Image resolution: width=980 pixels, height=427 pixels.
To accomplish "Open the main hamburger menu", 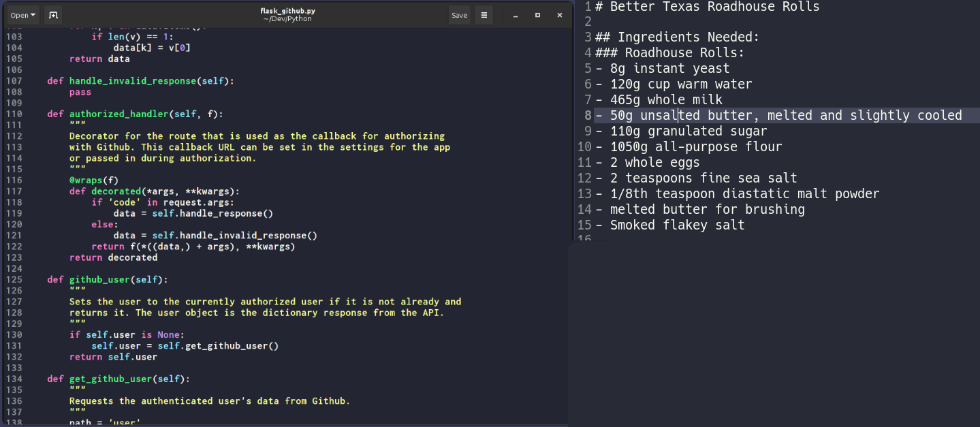I will pos(483,15).
